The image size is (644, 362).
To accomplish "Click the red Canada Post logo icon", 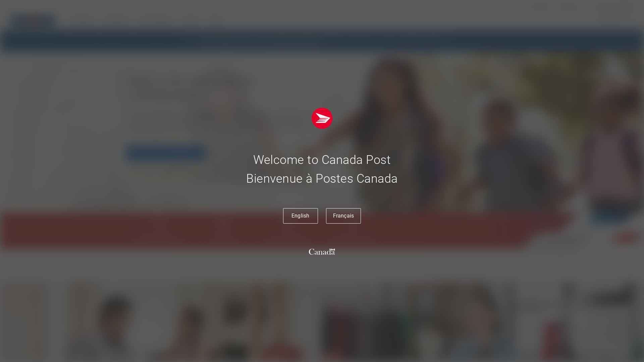I will 322,118.
